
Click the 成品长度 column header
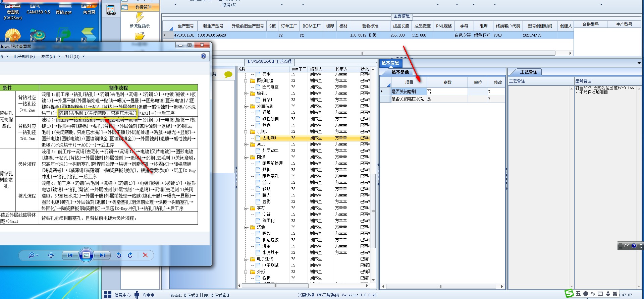pyautogui.click(x=401, y=26)
